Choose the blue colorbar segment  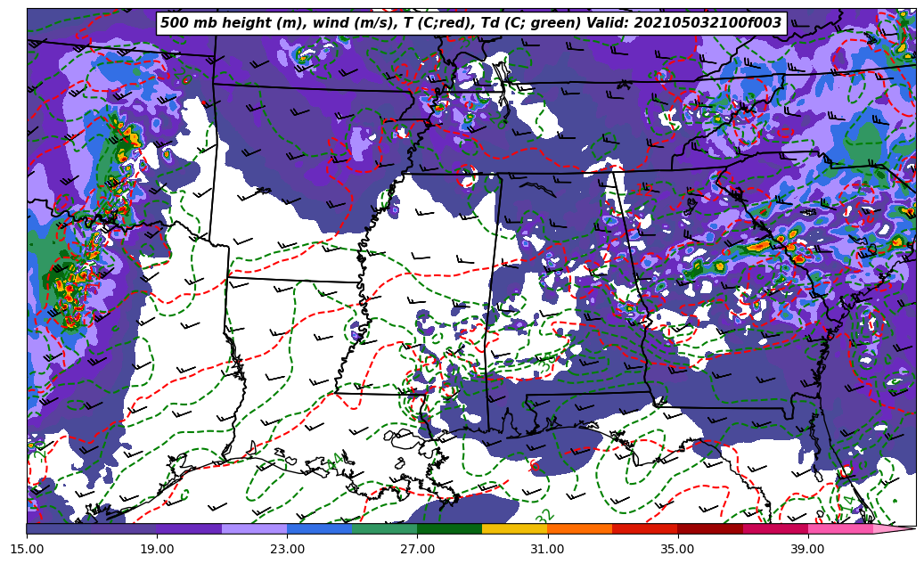(319, 528)
